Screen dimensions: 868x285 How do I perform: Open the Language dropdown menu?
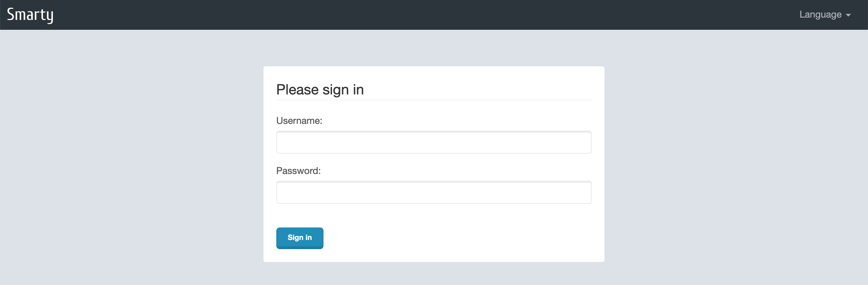pos(825,15)
